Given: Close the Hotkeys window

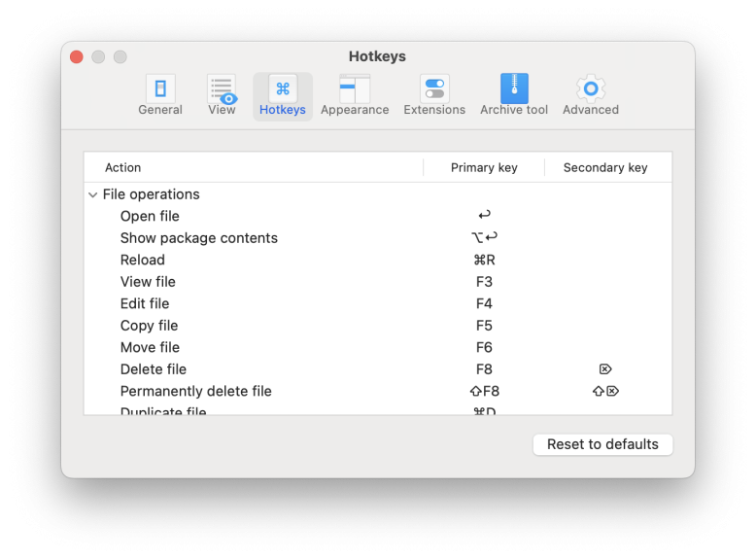Looking at the screenshot, I should tap(77, 57).
